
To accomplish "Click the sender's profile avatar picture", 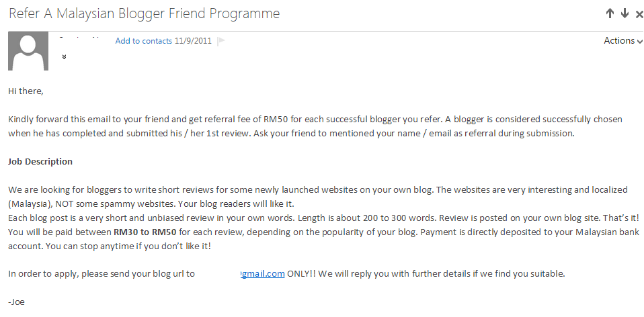I will pyautogui.click(x=28, y=51).
